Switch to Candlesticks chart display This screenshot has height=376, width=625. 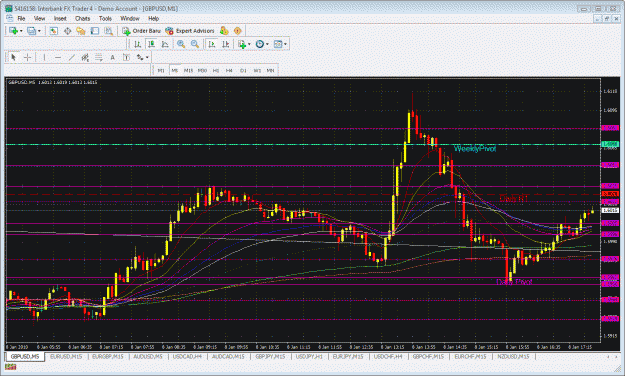point(151,44)
